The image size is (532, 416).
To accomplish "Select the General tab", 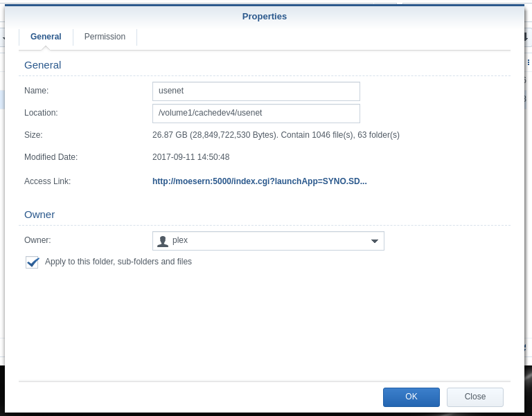I will (46, 37).
